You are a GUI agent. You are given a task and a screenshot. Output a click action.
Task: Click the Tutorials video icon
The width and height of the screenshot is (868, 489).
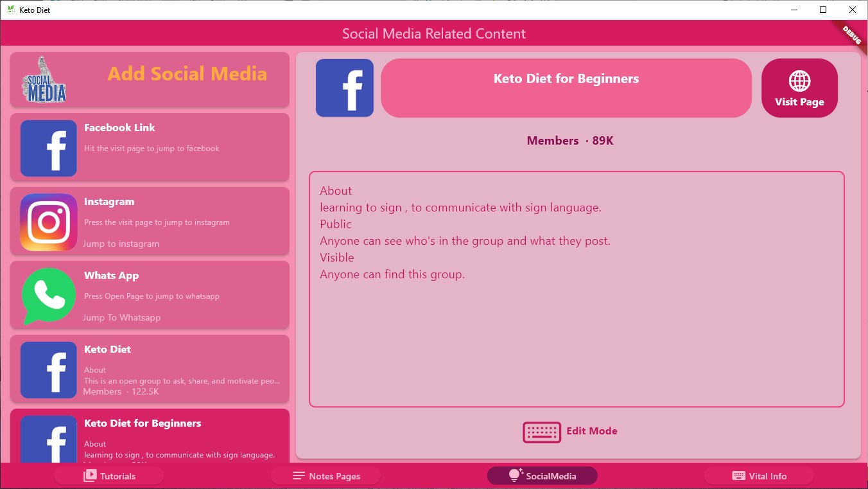(x=90, y=476)
